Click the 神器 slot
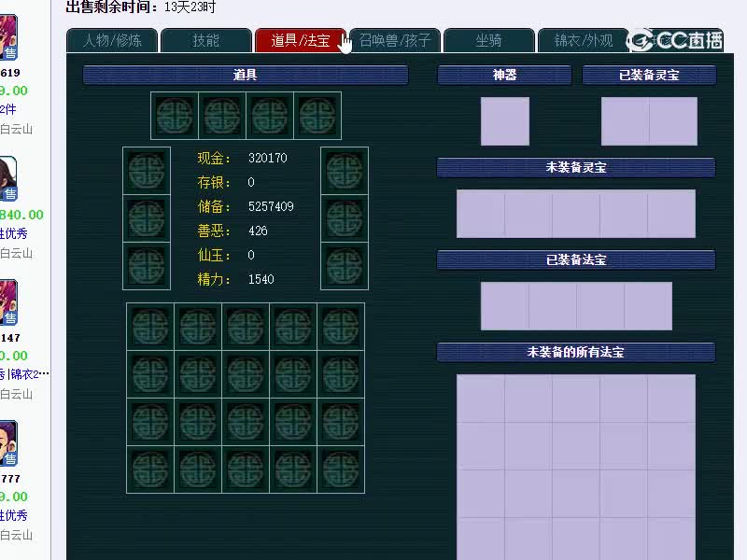747x560 pixels. click(x=505, y=121)
